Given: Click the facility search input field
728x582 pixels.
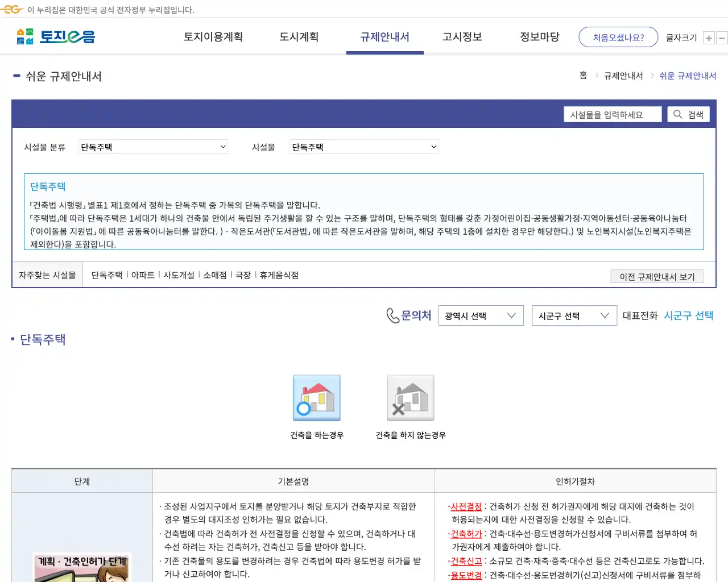Looking at the screenshot, I should point(613,114).
